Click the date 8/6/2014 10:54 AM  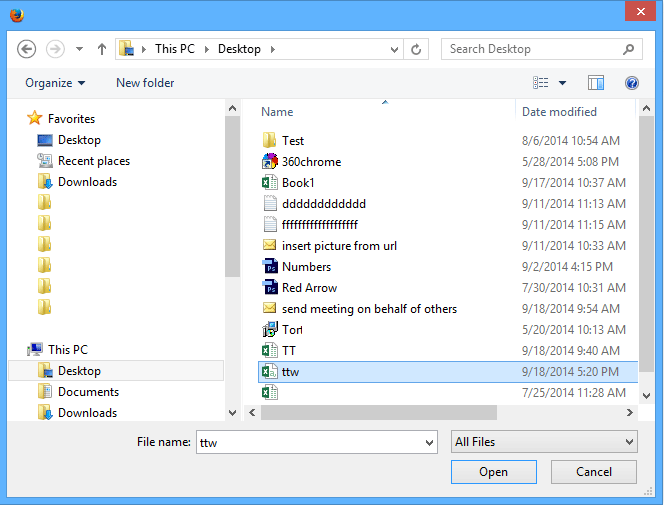(x=570, y=141)
